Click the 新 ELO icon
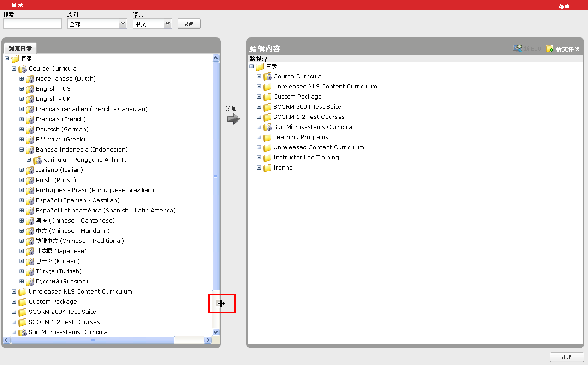This screenshot has width=588, height=365. tap(517, 49)
